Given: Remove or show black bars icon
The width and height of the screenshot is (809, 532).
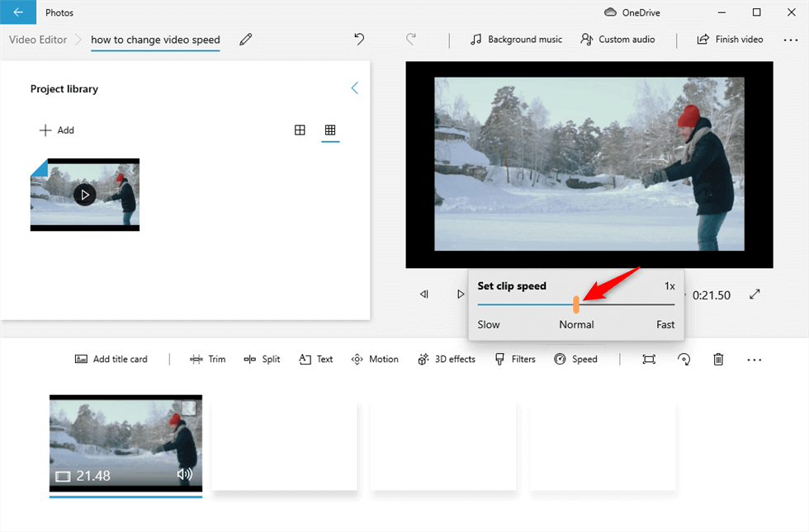Looking at the screenshot, I should coord(649,360).
